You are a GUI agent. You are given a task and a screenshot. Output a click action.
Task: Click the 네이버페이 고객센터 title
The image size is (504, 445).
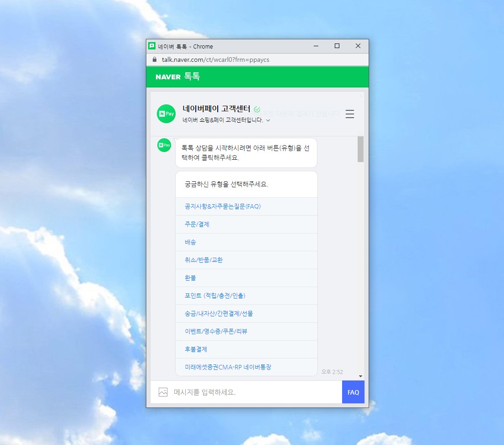click(216, 109)
